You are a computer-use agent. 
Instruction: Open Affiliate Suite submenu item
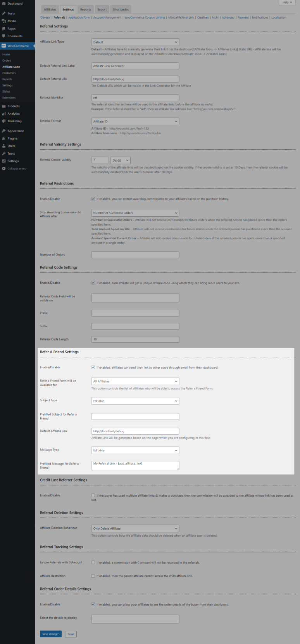pyautogui.click(x=11, y=67)
